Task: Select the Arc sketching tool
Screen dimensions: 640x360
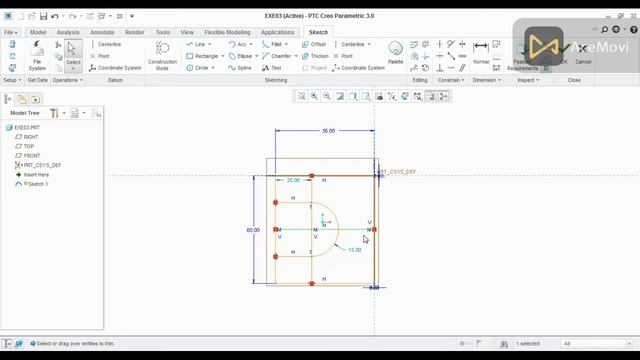Action: click(x=238, y=44)
